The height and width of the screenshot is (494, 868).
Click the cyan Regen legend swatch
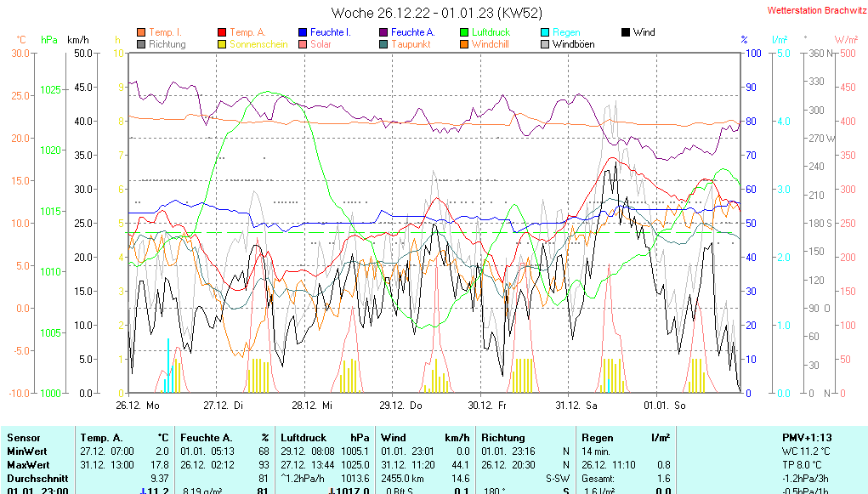pyautogui.click(x=545, y=32)
